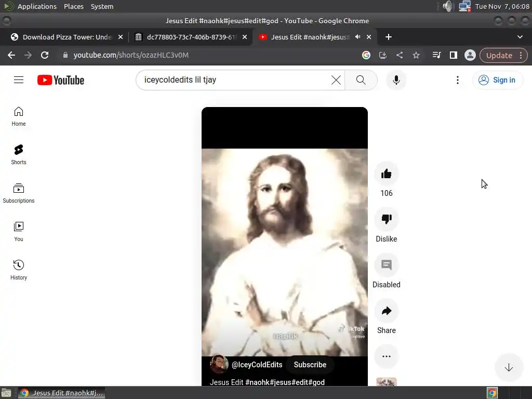Open the sound thumbnail below ellipsis
Image resolution: width=532 pixels, height=399 pixels.
[386, 382]
